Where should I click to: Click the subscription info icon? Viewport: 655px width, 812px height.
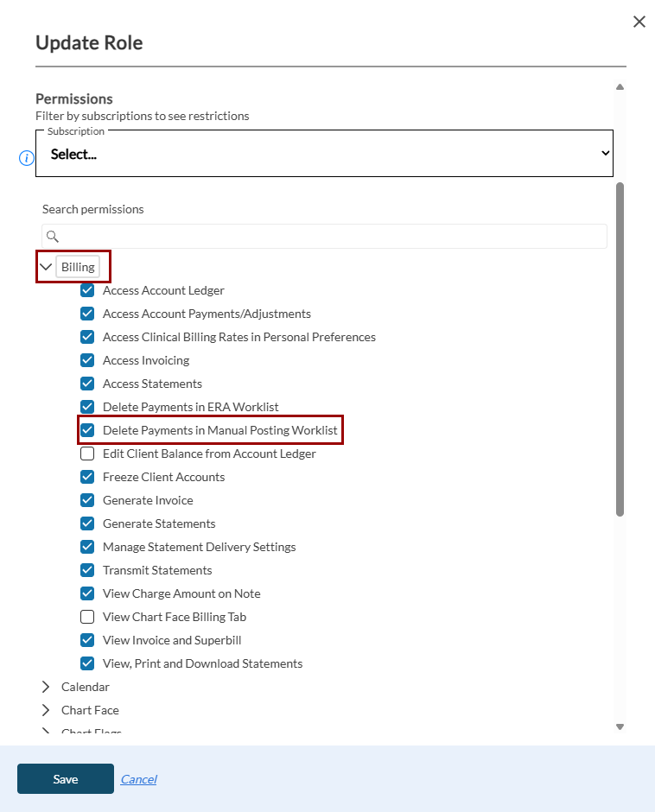click(x=27, y=158)
